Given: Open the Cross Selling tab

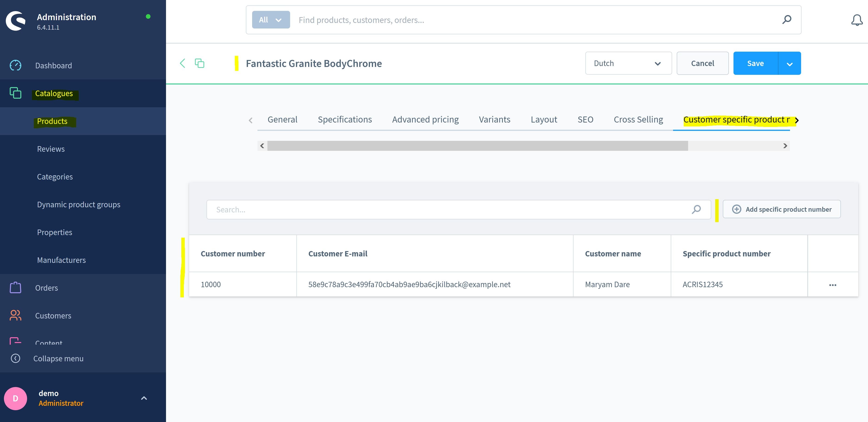Looking at the screenshot, I should (638, 119).
